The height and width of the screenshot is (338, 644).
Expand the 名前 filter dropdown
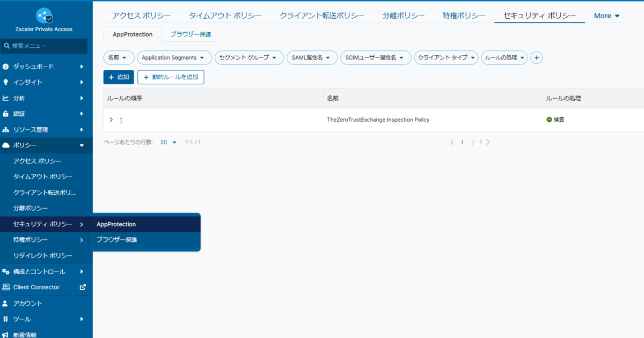119,57
